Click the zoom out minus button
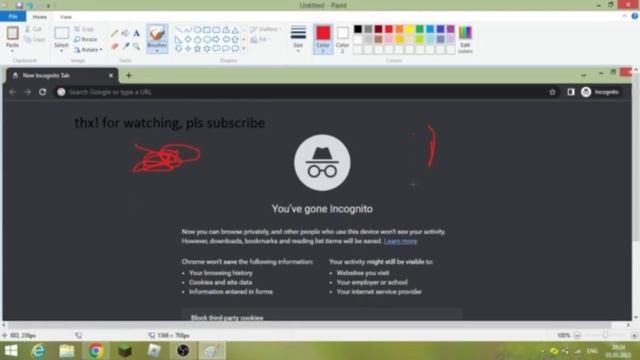The image size is (640, 360). click(577, 335)
